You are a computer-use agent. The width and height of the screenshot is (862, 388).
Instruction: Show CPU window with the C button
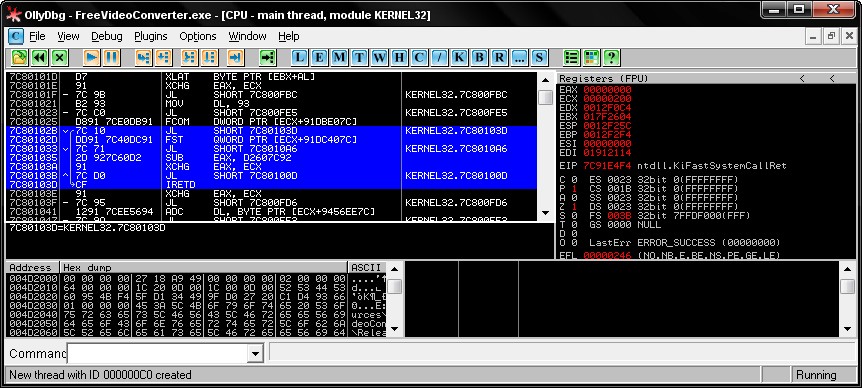(419, 57)
